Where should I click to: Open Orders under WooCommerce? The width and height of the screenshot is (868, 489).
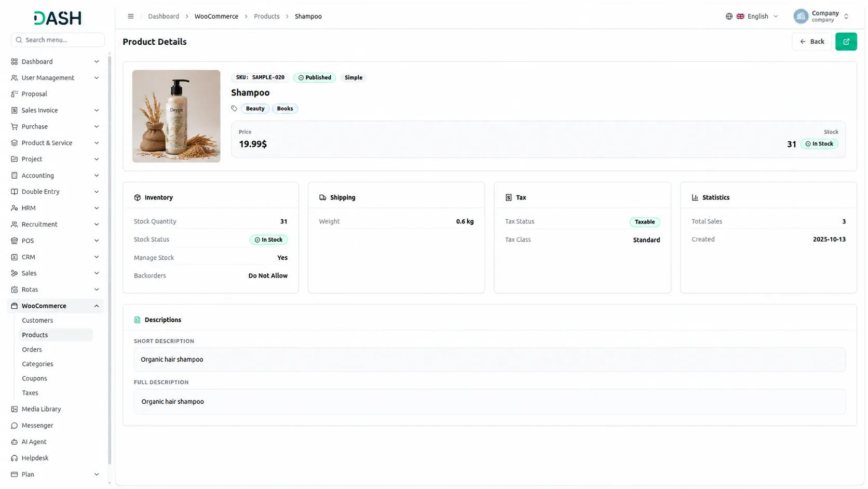32,350
